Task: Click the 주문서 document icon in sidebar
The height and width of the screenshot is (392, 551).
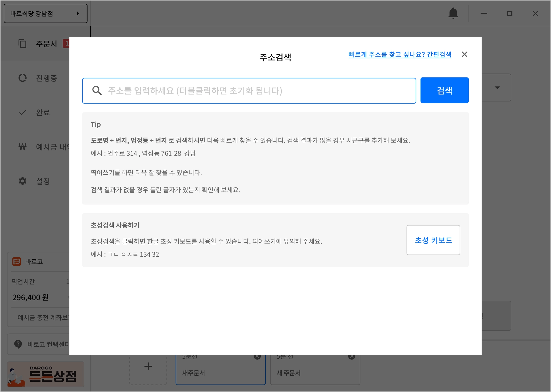Action: click(22, 44)
